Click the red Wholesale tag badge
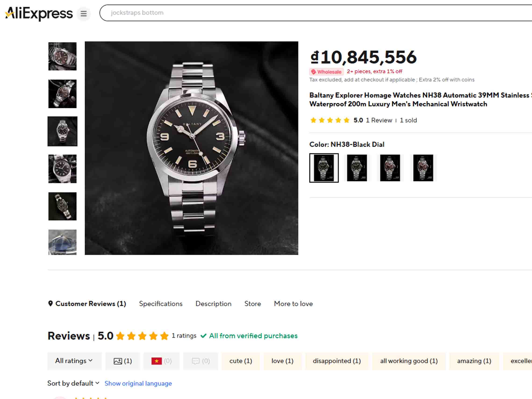This screenshot has width=532, height=399. point(326,72)
